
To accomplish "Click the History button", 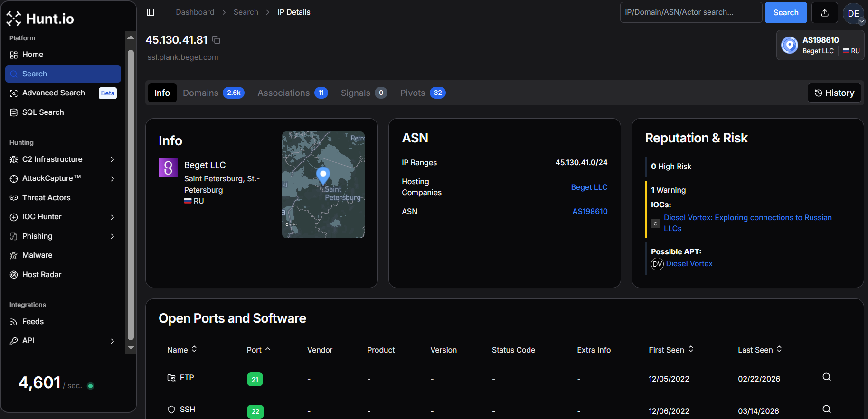I will click(x=834, y=93).
